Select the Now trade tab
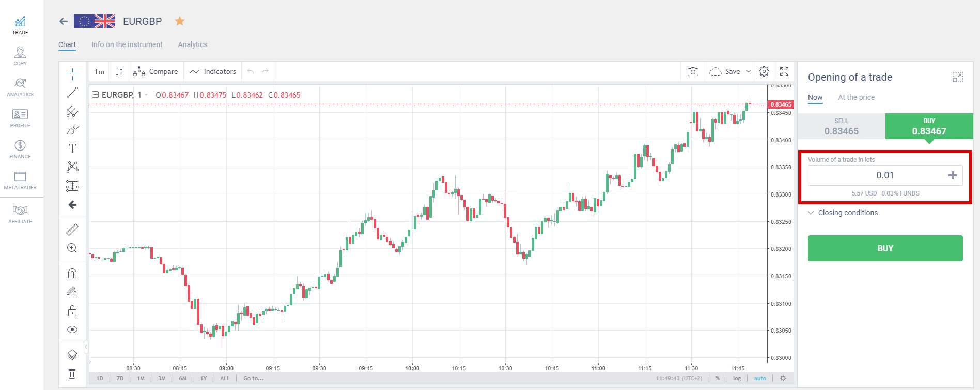Viewport: 980px width, 390px height. [815, 97]
